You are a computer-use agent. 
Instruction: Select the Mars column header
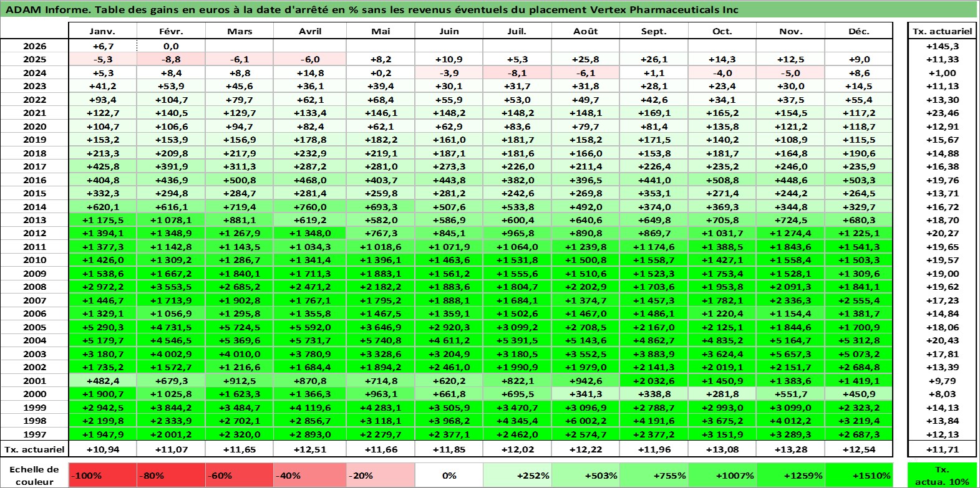[240, 31]
